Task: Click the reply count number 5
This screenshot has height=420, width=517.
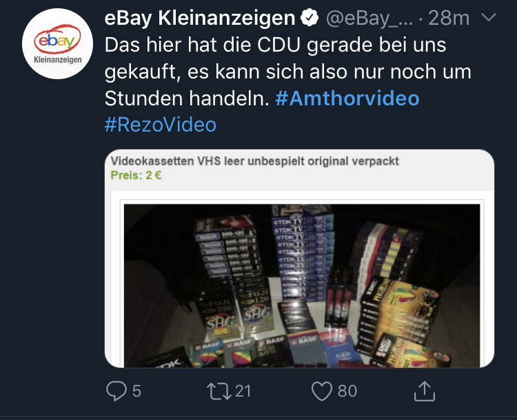Action: click(136, 391)
